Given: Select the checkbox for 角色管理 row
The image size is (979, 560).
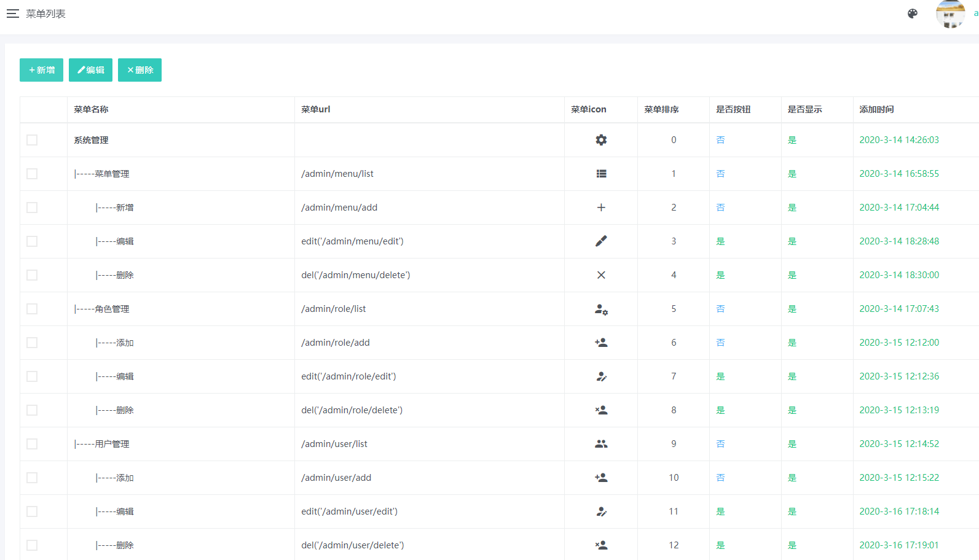Looking at the screenshot, I should (32, 309).
